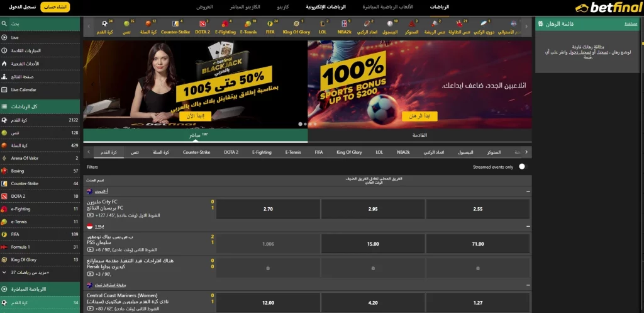Pick odds 4.20 in Central Coast Mariners match

point(373,303)
